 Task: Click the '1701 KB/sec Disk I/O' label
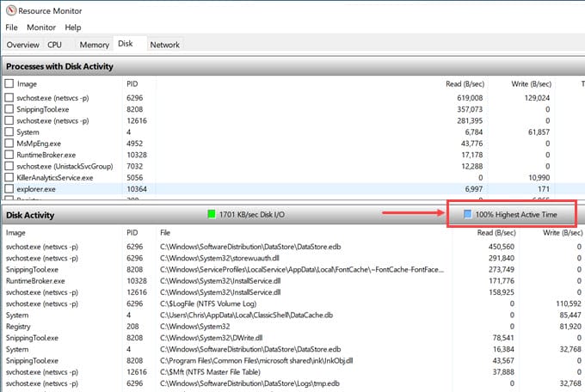[252, 214]
